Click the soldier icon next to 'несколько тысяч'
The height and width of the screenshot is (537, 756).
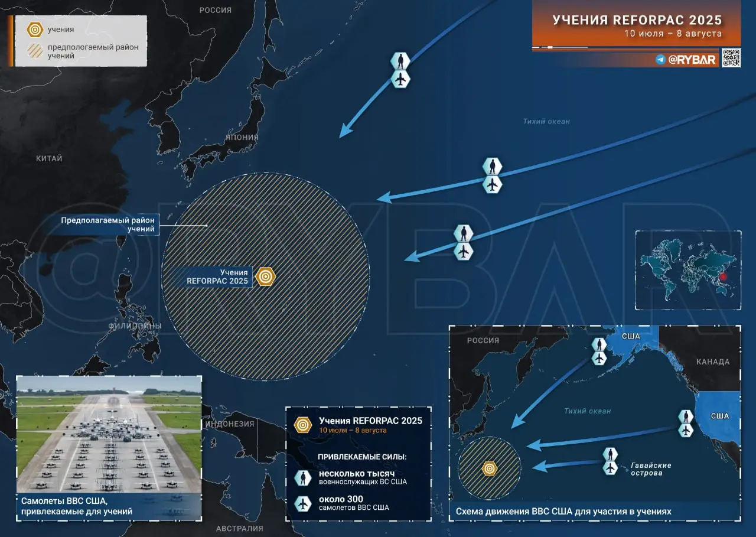coord(304,477)
